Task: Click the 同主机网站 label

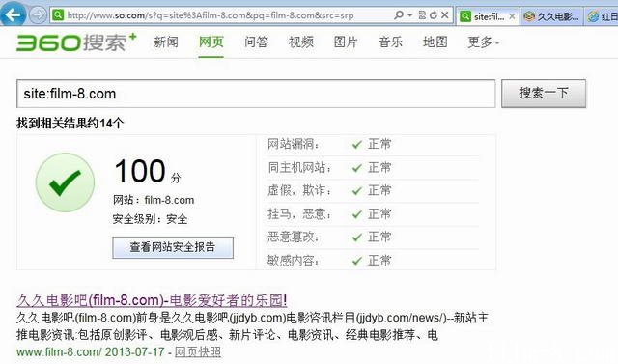Action: point(299,168)
